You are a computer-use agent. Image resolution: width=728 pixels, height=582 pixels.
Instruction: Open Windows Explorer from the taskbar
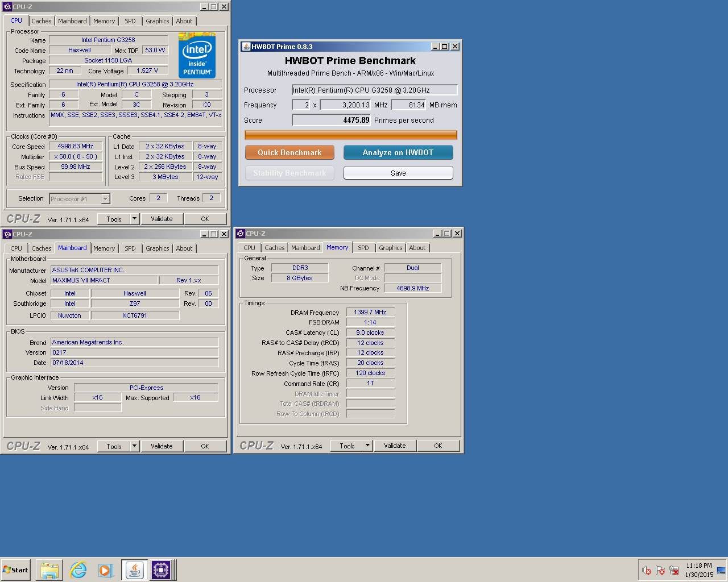(49, 570)
